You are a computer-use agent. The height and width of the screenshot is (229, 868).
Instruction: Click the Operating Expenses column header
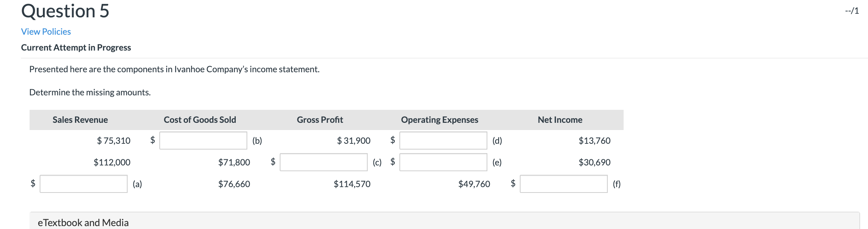(x=439, y=120)
